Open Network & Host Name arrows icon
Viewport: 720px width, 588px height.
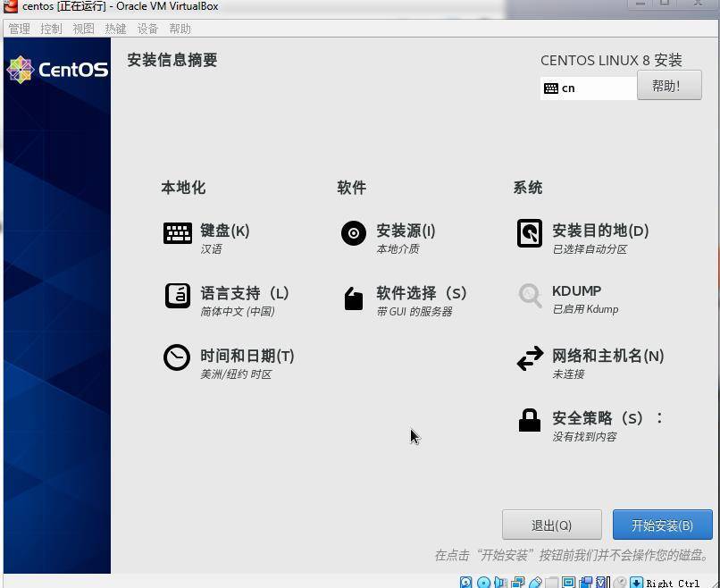(x=530, y=357)
